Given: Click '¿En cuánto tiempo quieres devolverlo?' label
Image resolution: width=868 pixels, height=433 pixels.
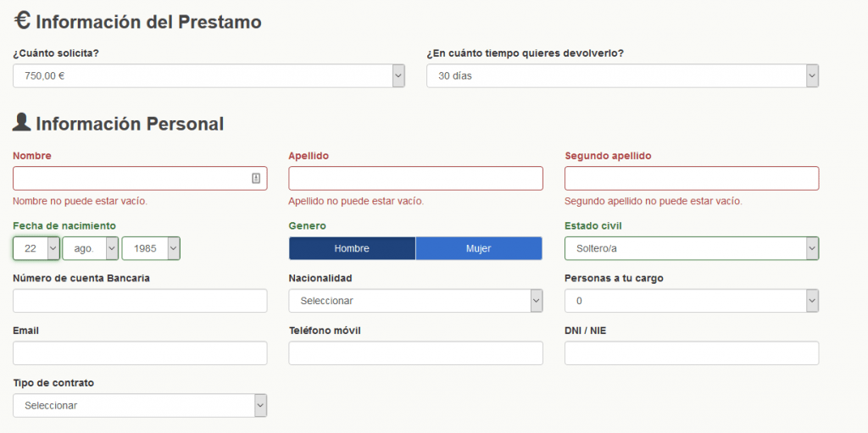Looking at the screenshot, I should coord(526,53).
